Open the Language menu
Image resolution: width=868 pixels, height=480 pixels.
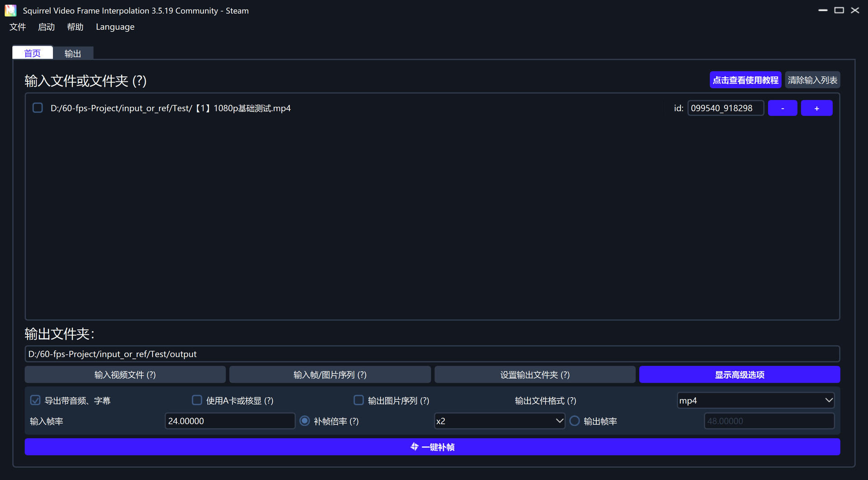point(115,27)
